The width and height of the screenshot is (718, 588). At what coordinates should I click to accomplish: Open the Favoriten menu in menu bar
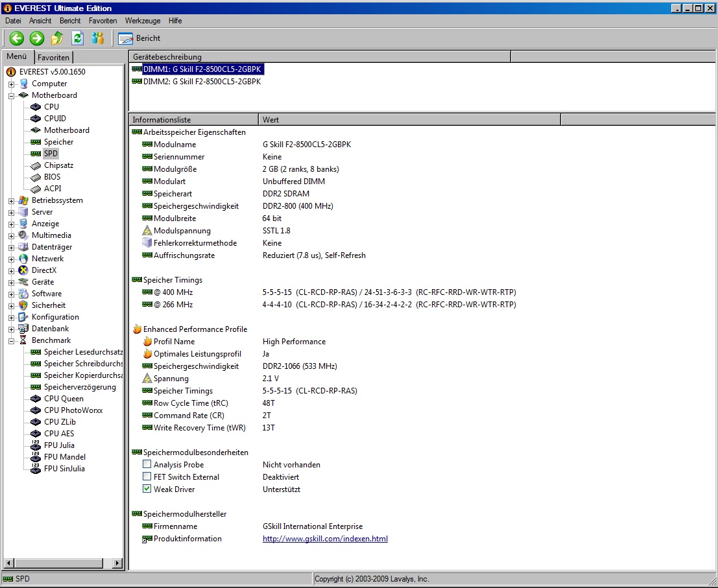(103, 21)
